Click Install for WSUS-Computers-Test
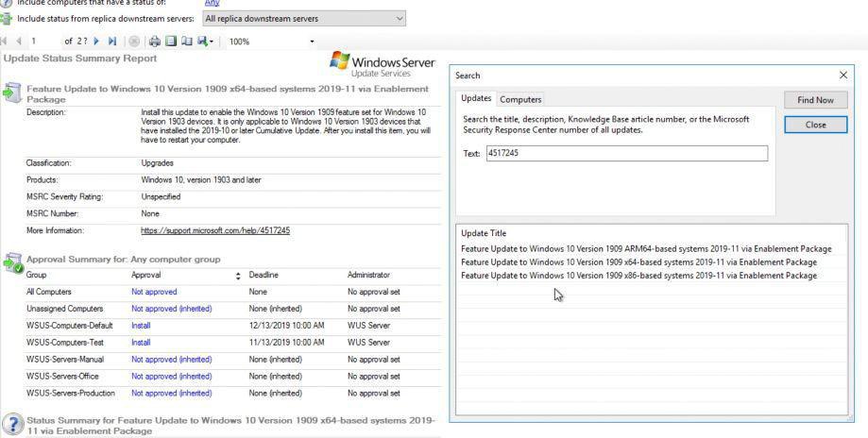868x438 pixels. point(141,343)
